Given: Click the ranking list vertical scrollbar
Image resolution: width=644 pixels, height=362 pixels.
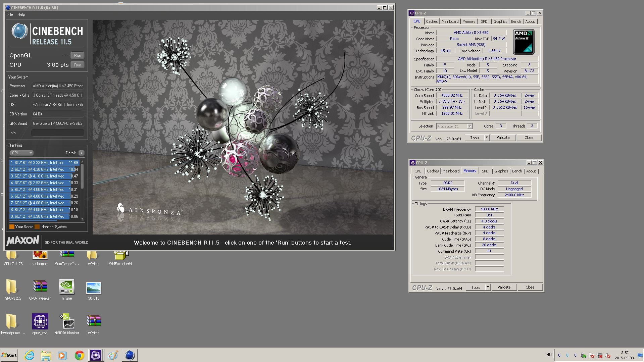Looking at the screenshot, I should pyautogui.click(x=82, y=190).
